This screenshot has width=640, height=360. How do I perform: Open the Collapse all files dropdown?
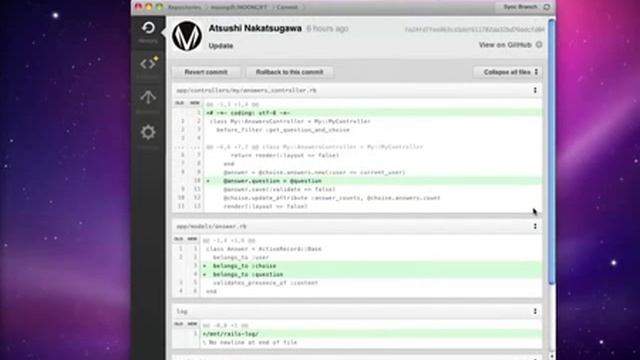click(x=507, y=72)
